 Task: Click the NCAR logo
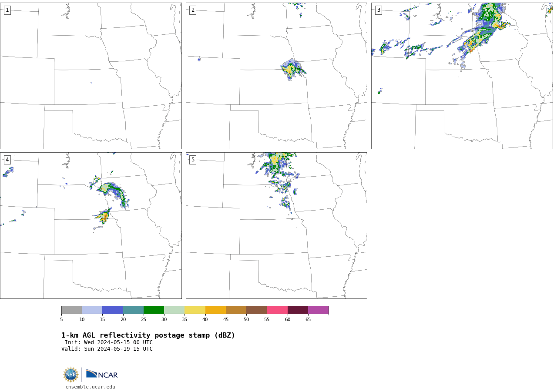102,374
